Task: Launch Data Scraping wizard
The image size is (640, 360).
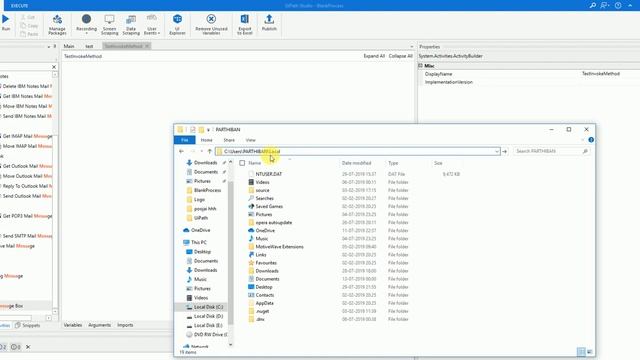Action: click(x=131, y=24)
